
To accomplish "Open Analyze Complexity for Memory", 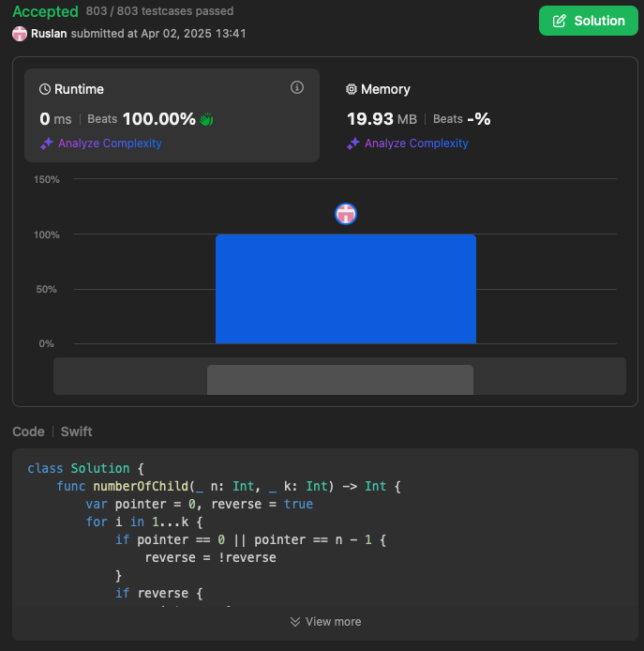I will pyautogui.click(x=416, y=144).
